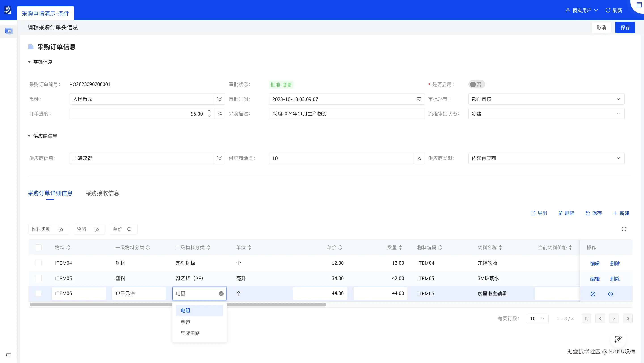Screen dimensions: 644x363
Task: Click the currency lookup icon beside 人民币元
Action: tap(220, 99)
